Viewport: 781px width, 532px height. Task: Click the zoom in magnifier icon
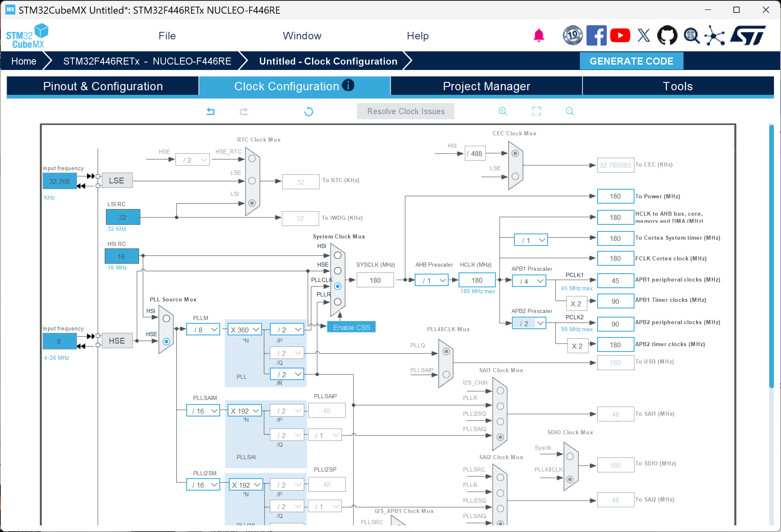pos(502,111)
